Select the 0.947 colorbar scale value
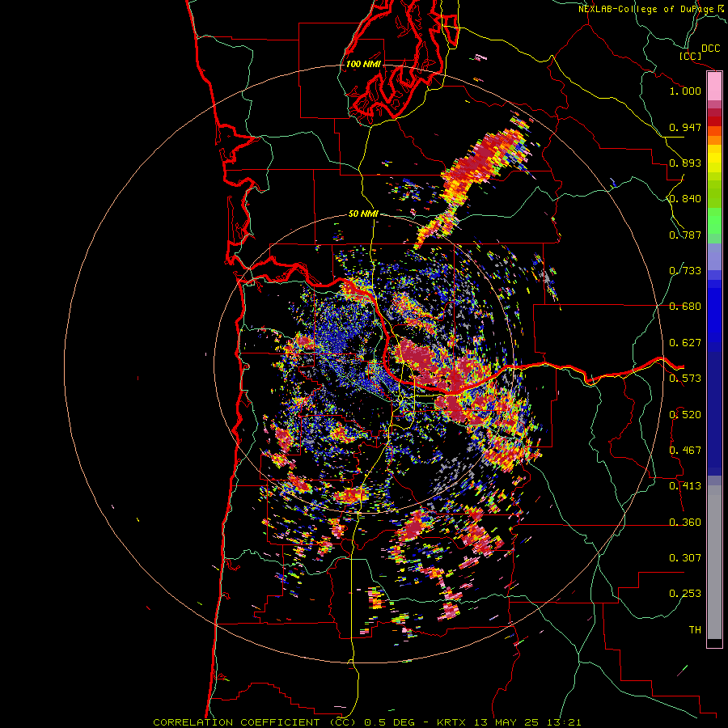This screenshot has width=728, height=728. coord(685,127)
